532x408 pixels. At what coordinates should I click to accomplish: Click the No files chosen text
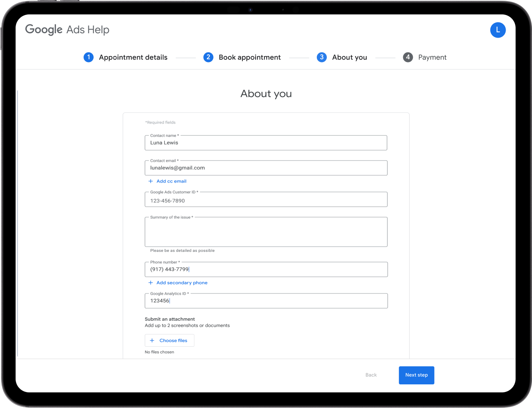tap(159, 352)
